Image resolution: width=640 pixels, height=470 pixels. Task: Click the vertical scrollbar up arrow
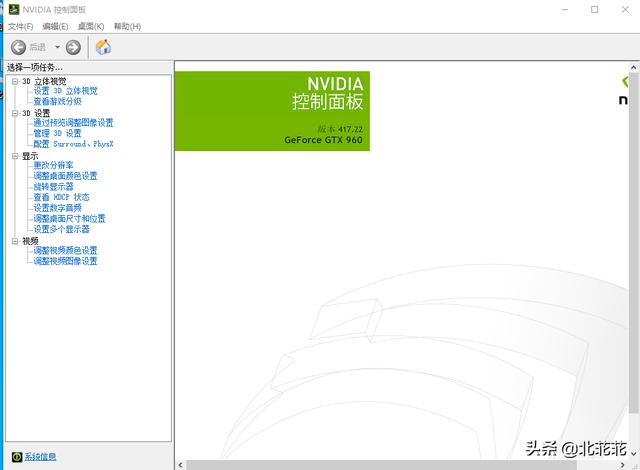[633, 67]
